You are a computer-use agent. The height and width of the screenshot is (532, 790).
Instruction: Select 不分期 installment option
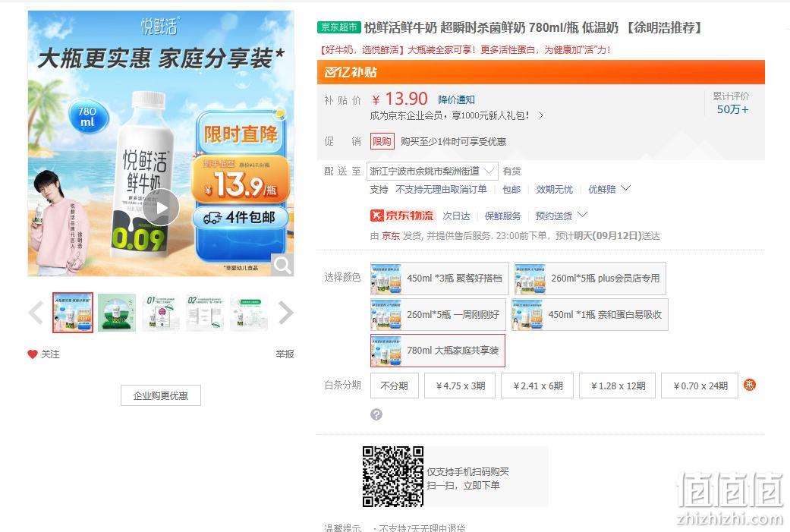point(395,386)
